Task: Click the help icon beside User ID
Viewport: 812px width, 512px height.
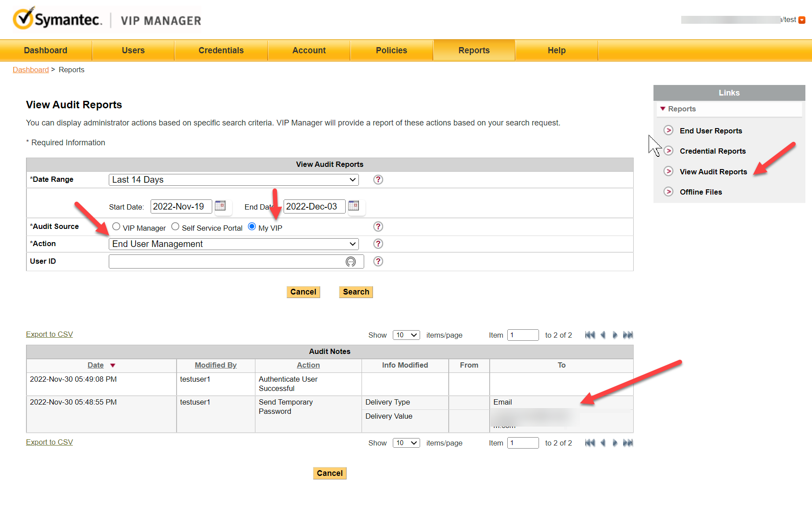Action: pyautogui.click(x=378, y=262)
